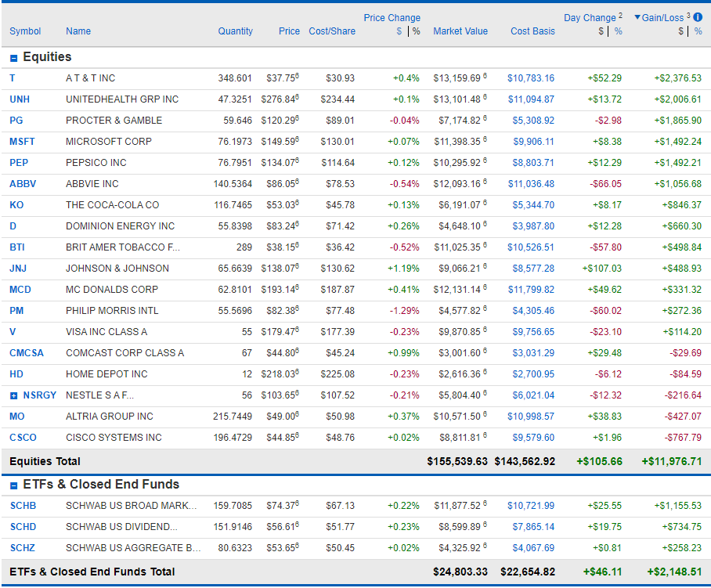
Task: Open the SCHD symbol link
Action: (23, 527)
